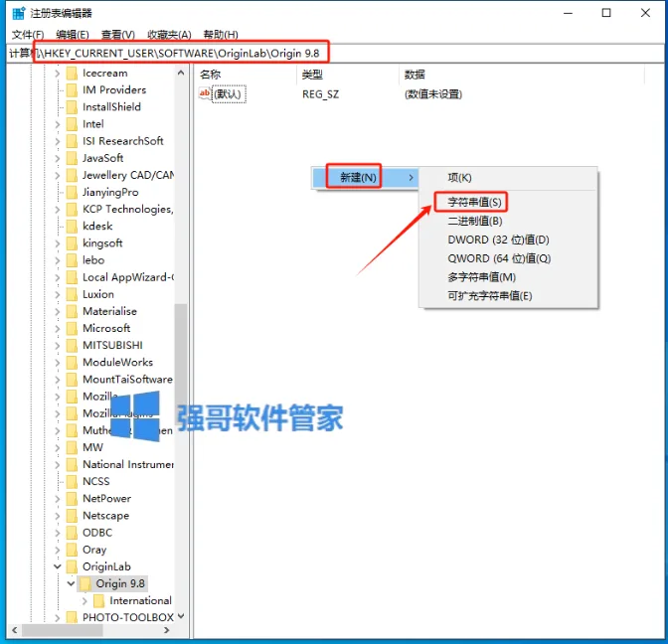Click the MW folder icon
This screenshot has width=668, height=644.
[x=72, y=447]
